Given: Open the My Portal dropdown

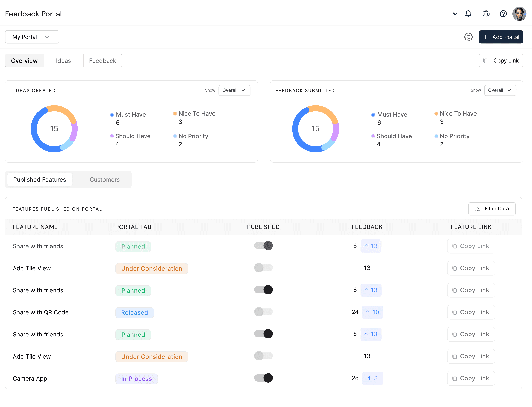Looking at the screenshot, I should 32,37.
